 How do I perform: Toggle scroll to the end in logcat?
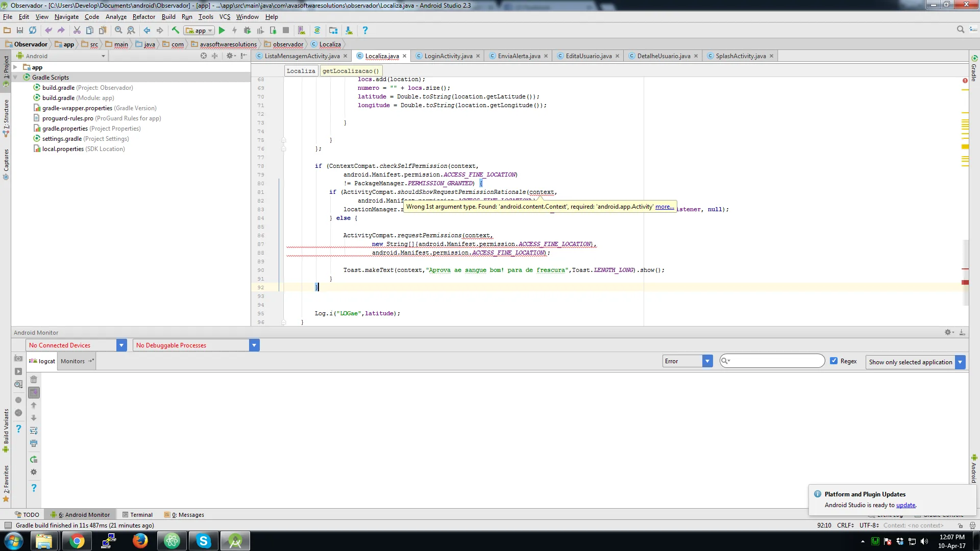coord(34,392)
